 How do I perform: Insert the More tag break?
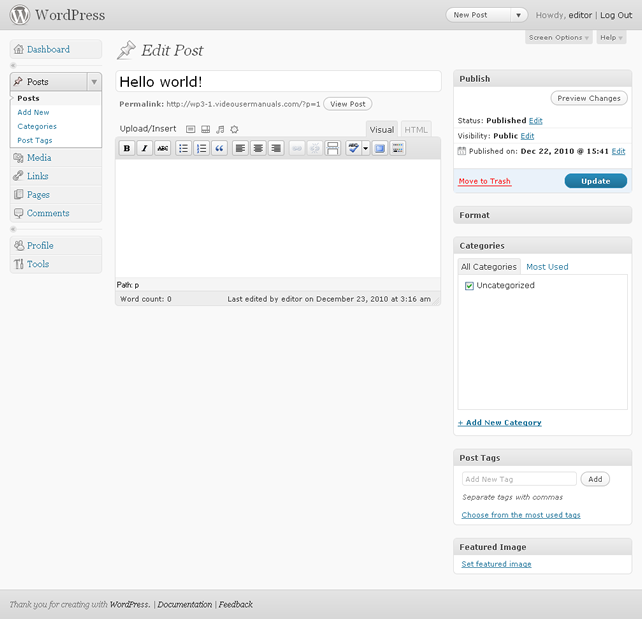click(x=332, y=148)
